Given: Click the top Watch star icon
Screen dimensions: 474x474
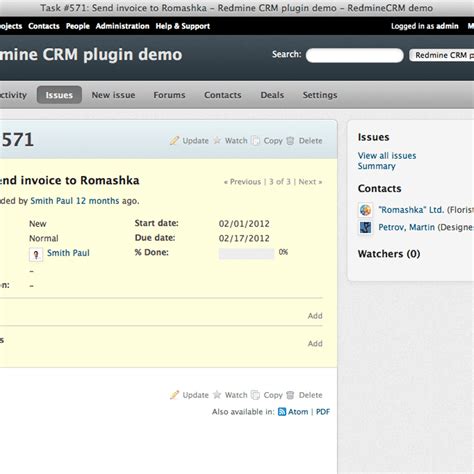Looking at the screenshot, I should [217, 140].
